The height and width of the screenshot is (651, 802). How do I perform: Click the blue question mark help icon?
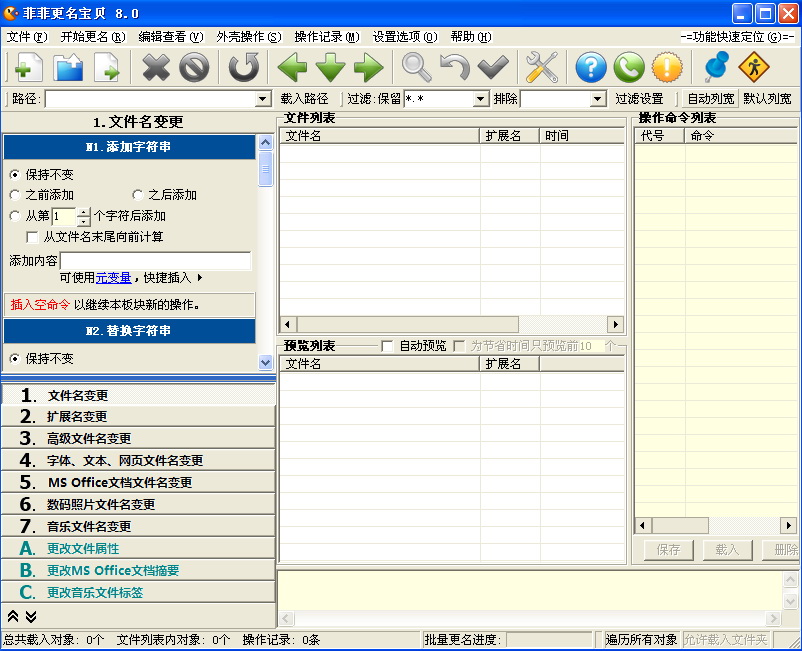pyautogui.click(x=591, y=67)
